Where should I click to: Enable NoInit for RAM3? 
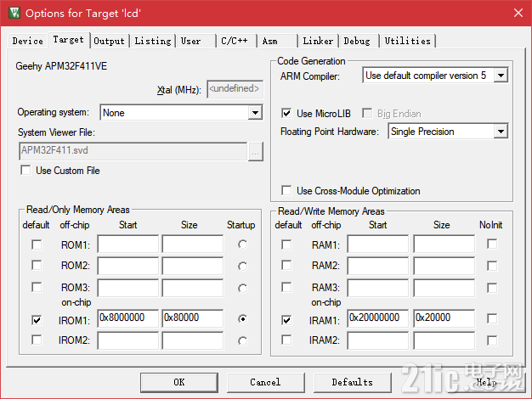click(492, 288)
